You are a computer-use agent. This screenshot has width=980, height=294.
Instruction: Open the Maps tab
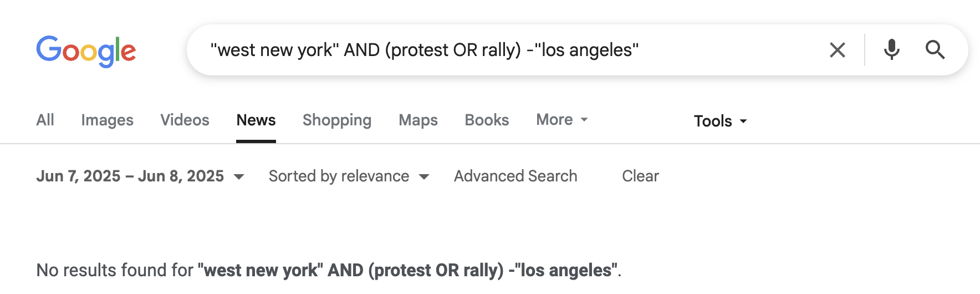click(418, 120)
